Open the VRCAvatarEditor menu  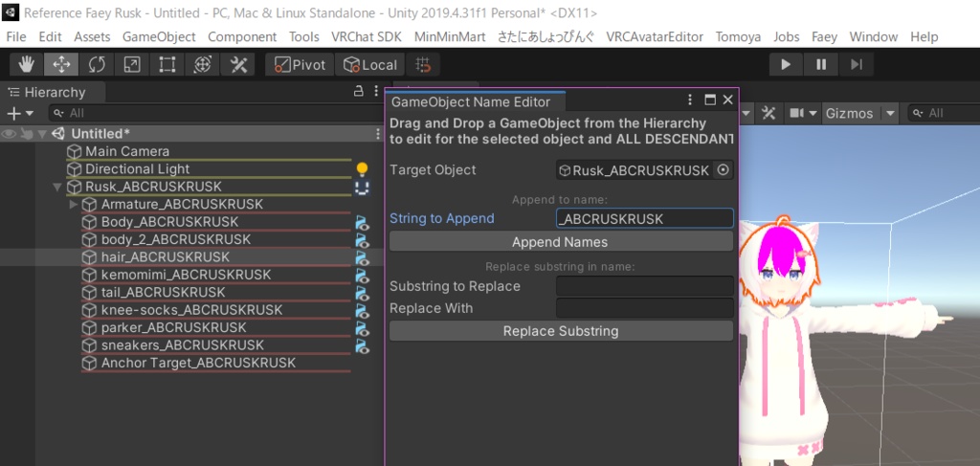tap(655, 37)
